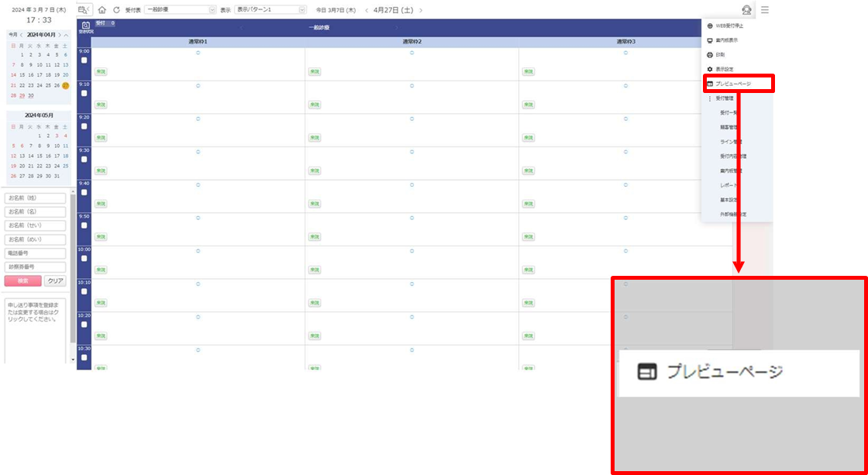Open the operator headset icon

click(x=746, y=10)
